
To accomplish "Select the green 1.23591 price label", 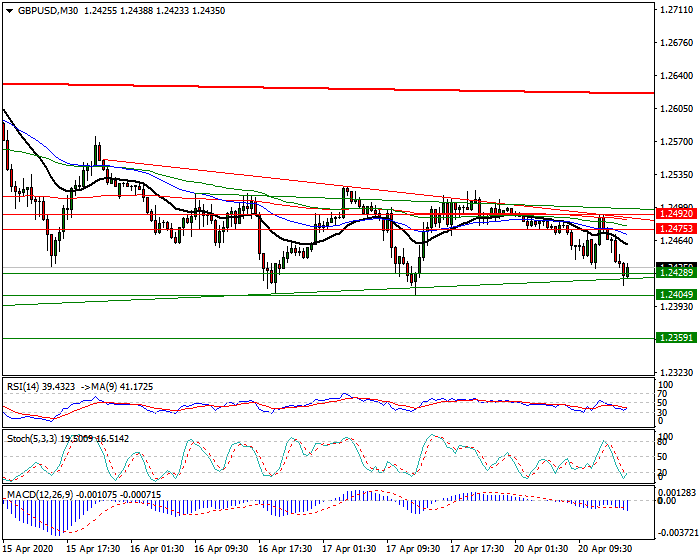I will [676, 338].
